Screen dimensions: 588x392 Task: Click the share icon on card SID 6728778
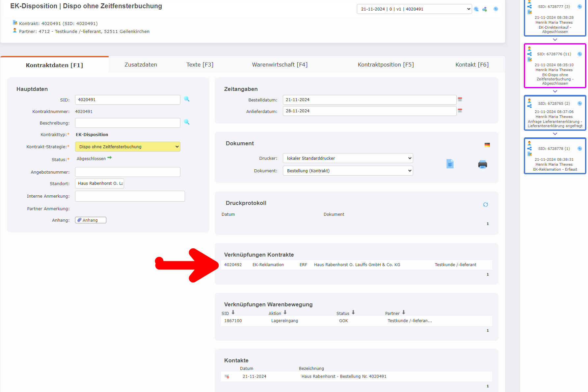[x=529, y=148]
